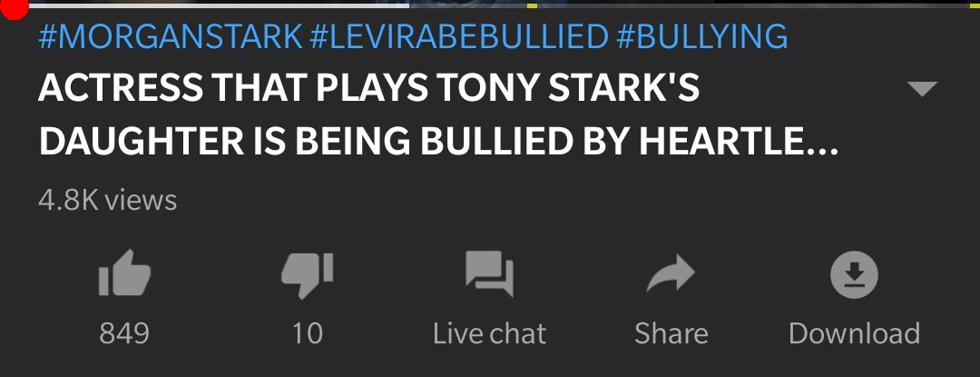Expand video description with the triangle arrow
980x377 pixels.
(922, 89)
